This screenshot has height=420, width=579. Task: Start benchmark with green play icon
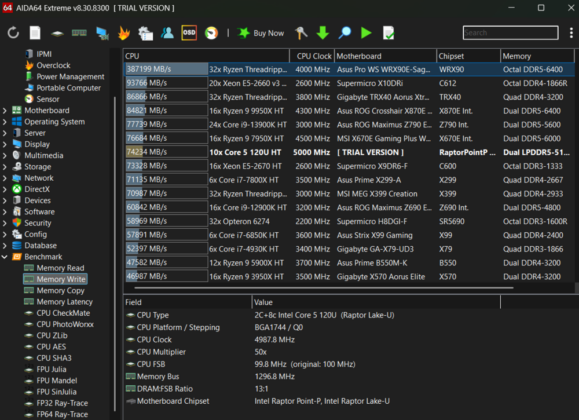coord(366,33)
